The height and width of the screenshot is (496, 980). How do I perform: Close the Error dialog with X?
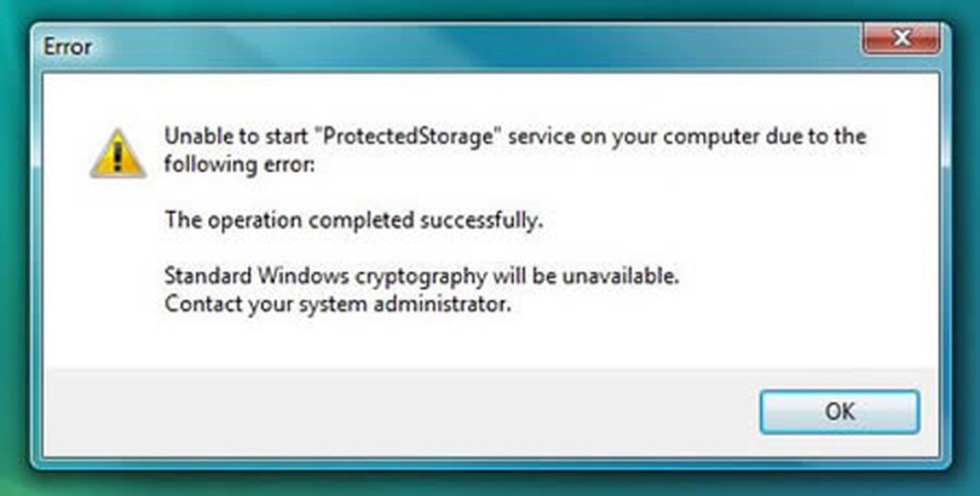(x=901, y=40)
